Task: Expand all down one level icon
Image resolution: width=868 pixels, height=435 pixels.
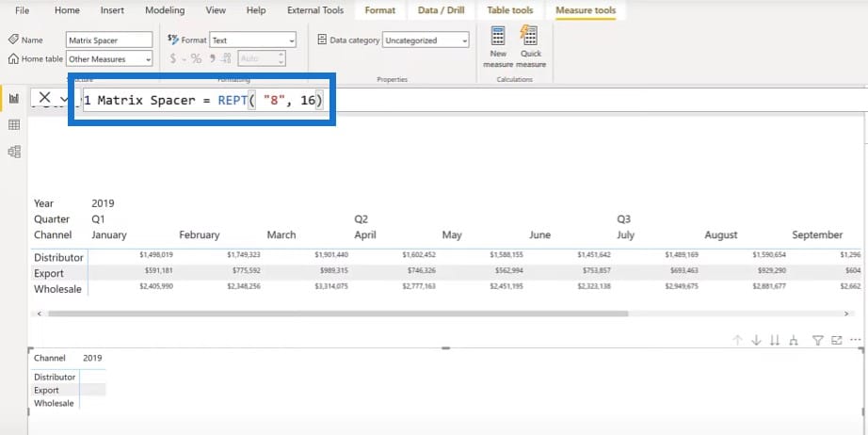Action: click(x=794, y=340)
